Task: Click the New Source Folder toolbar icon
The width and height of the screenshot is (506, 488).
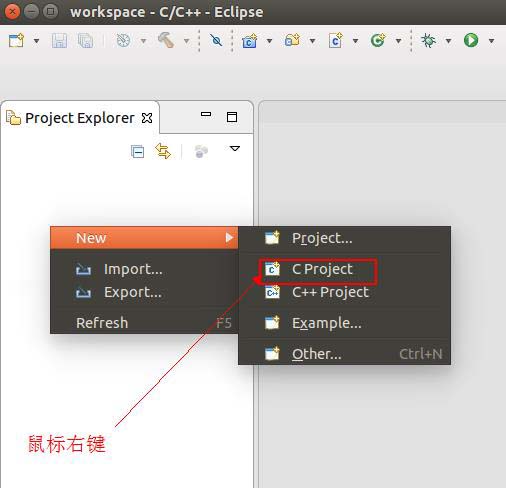Action: 292,40
